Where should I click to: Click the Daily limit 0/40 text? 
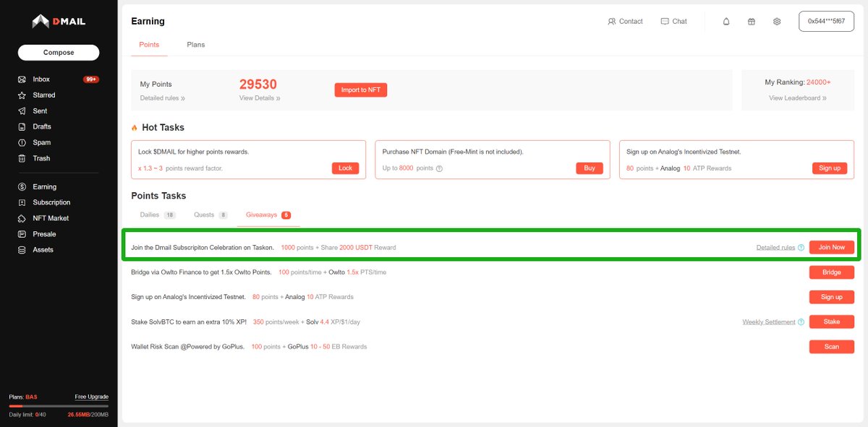[26, 415]
